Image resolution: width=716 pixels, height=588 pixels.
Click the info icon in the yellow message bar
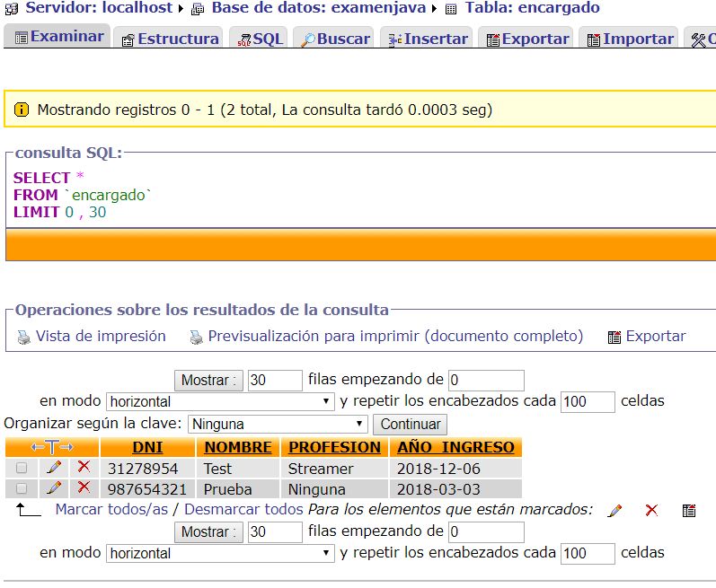(x=21, y=110)
